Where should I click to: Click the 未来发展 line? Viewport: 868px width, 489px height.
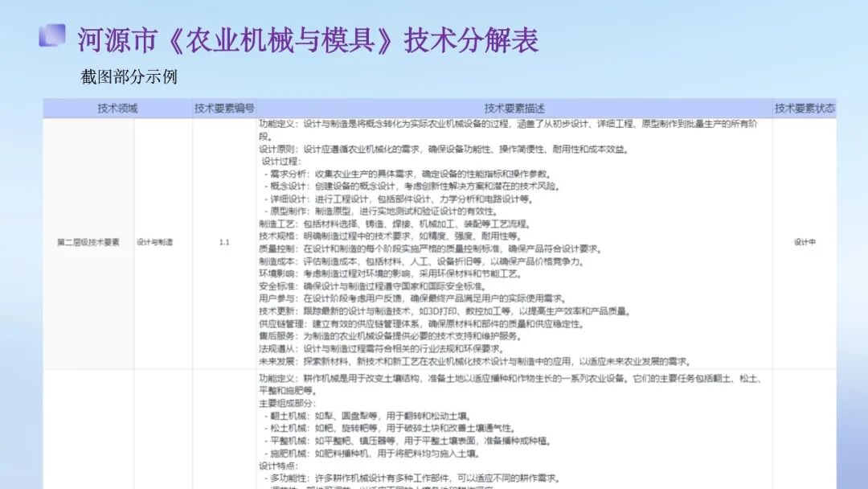(x=476, y=362)
